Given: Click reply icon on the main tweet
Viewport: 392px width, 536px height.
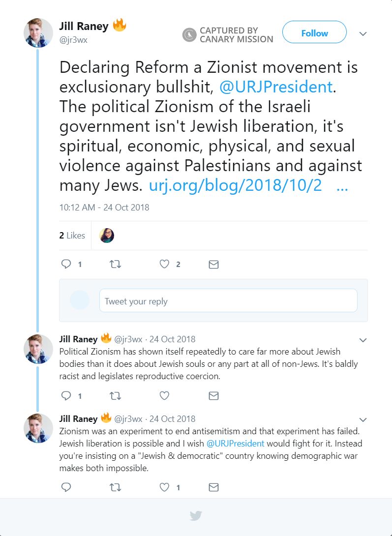Looking at the screenshot, I should [x=66, y=265].
